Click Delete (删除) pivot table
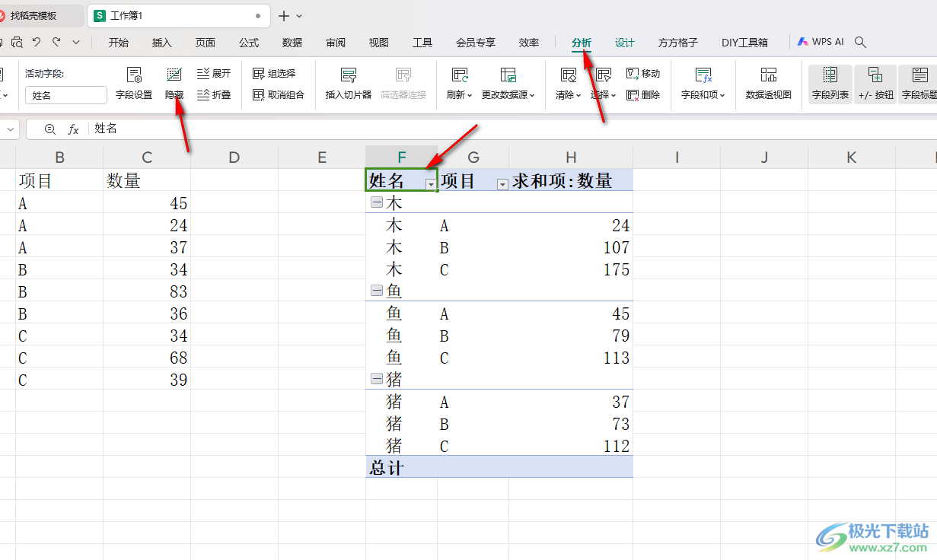 coord(643,95)
